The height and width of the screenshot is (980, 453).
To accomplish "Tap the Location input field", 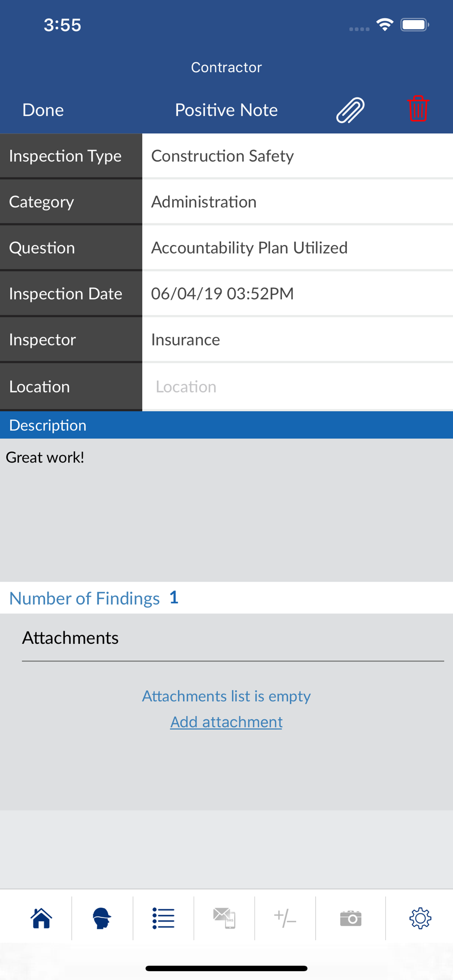I will [x=297, y=387].
